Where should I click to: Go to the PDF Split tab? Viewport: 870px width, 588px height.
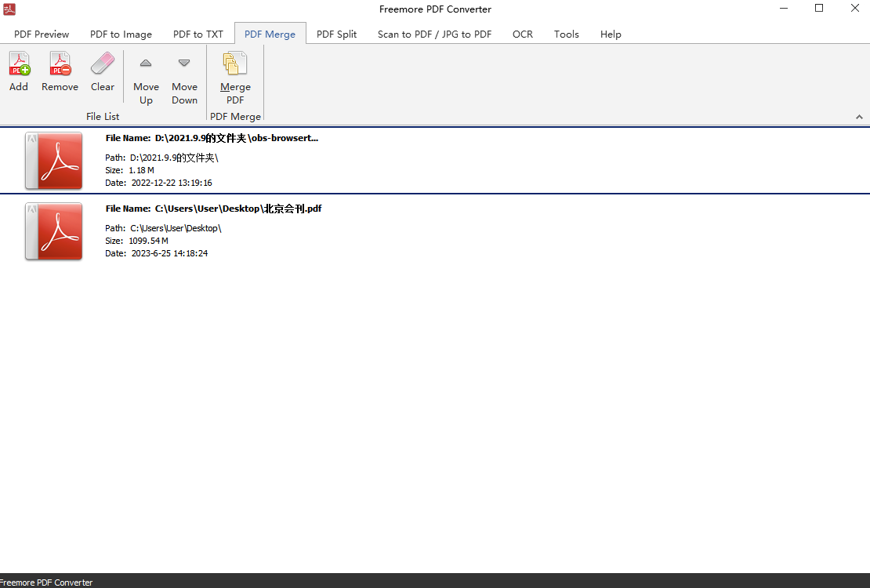pyautogui.click(x=336, y=34)
